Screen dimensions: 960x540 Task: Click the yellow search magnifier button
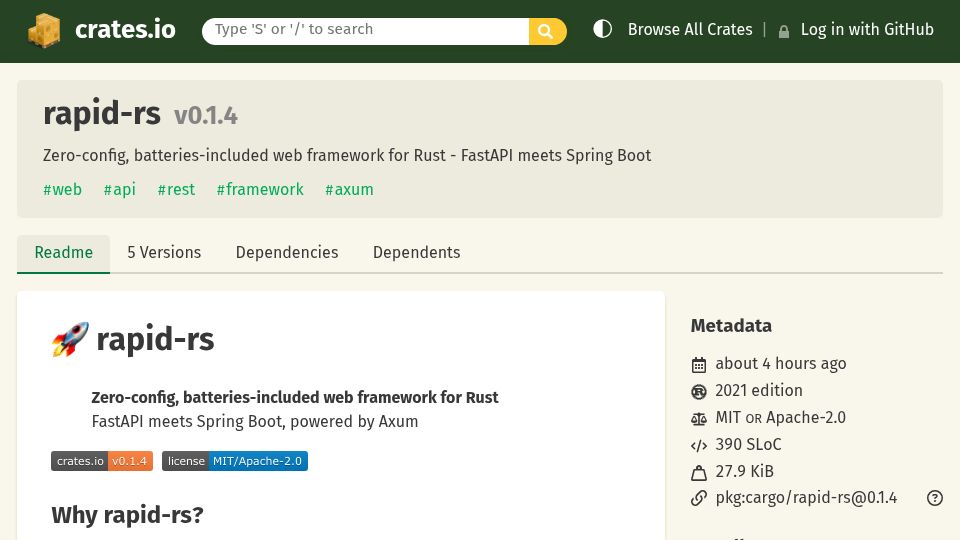point(547,31)
